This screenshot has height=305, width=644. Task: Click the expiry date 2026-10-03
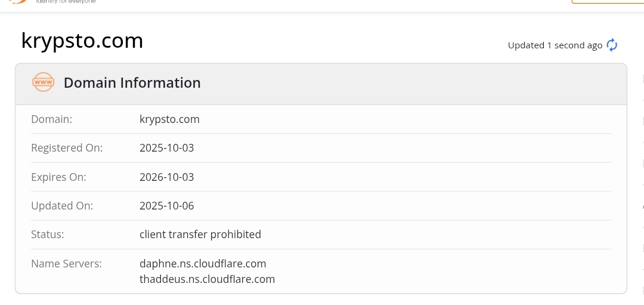point(166,177)
